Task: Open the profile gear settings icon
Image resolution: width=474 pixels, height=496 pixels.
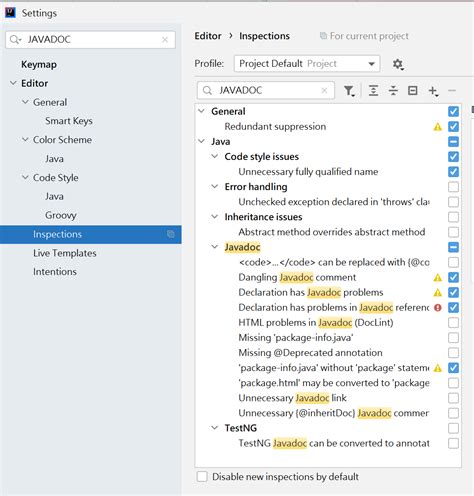Action: click(398, 64)
